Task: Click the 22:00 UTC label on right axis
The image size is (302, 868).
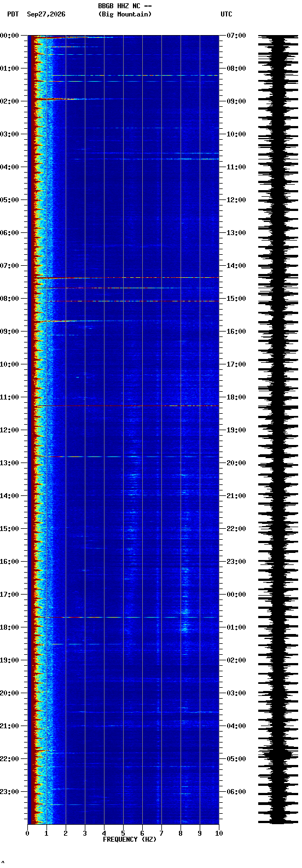Action: click(236, 529)
